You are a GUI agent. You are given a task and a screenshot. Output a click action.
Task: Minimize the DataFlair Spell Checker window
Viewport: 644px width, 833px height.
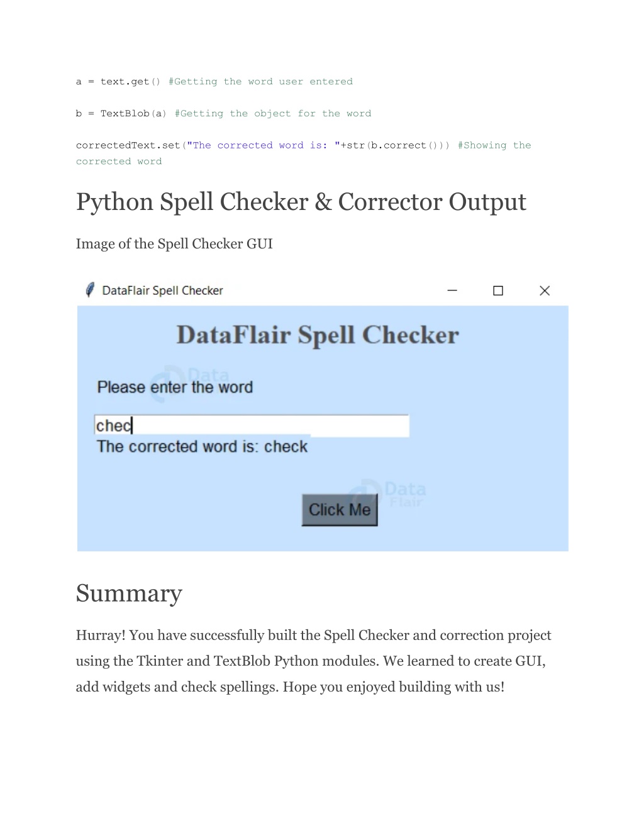pos(452,290)
